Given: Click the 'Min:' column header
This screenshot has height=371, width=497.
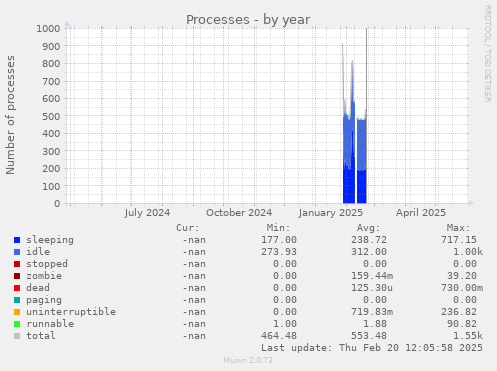Looking at the screenshot, I should (278, 228).
